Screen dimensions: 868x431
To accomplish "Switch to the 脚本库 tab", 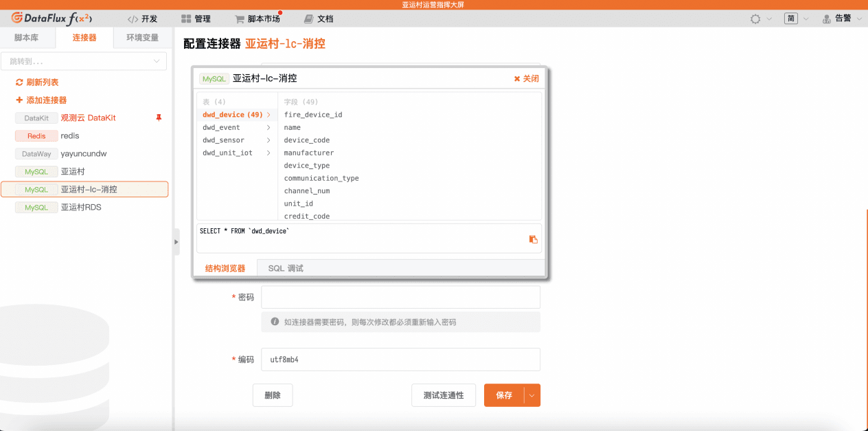I will (27, 38).
